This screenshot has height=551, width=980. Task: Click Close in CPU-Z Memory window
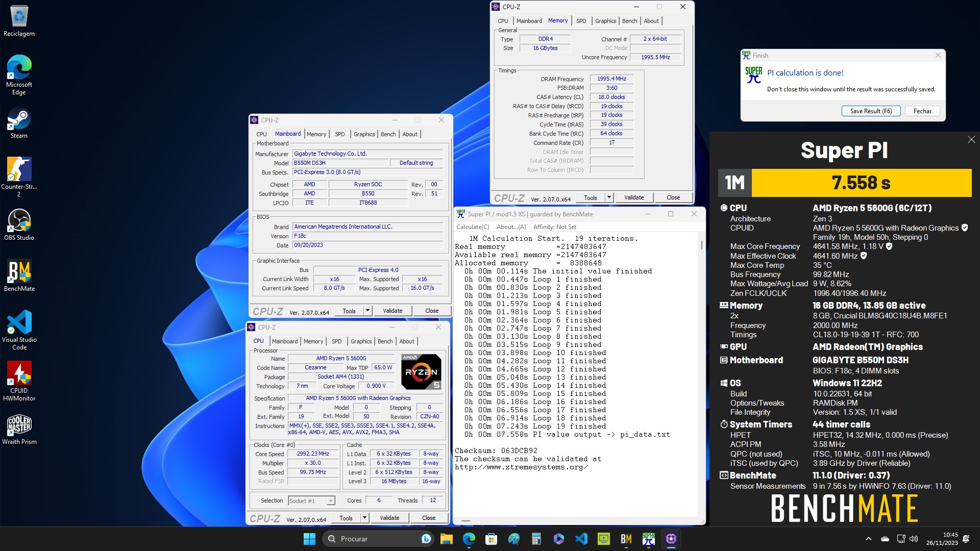point(673,197)
